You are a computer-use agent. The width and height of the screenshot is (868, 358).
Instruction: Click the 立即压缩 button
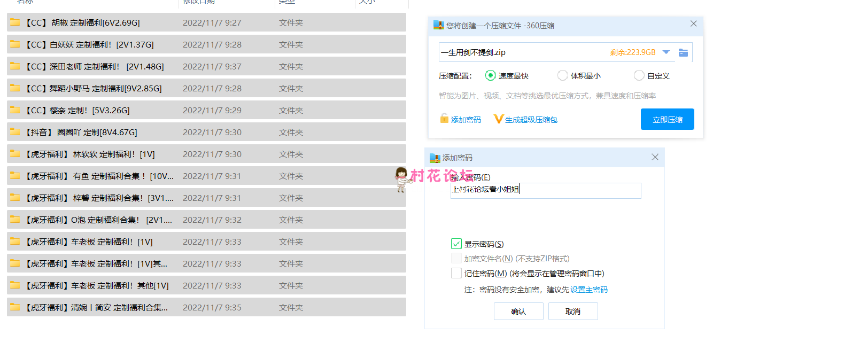pos(667,119)
